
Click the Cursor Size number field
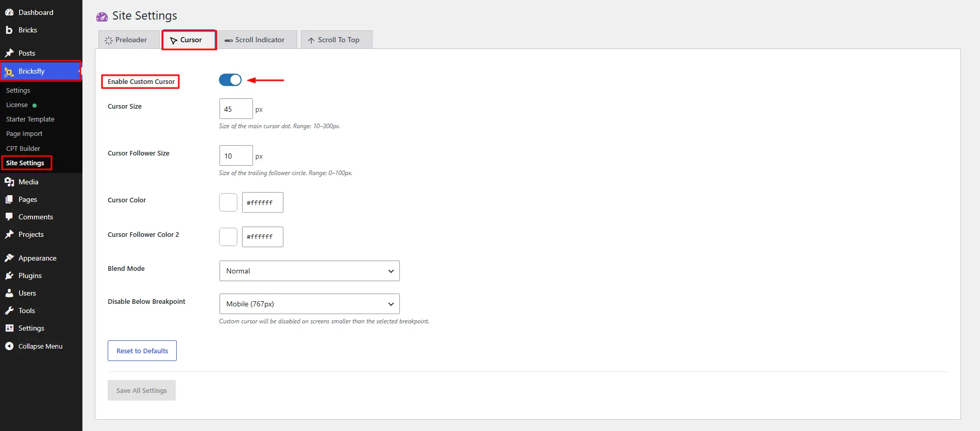(236, 109)
